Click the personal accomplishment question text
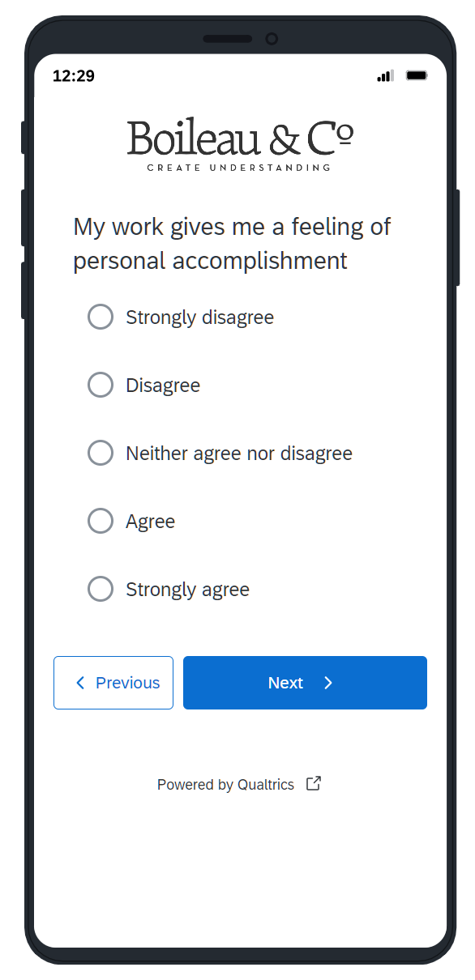The image size is (475, 980). click(x=233, y=244)
